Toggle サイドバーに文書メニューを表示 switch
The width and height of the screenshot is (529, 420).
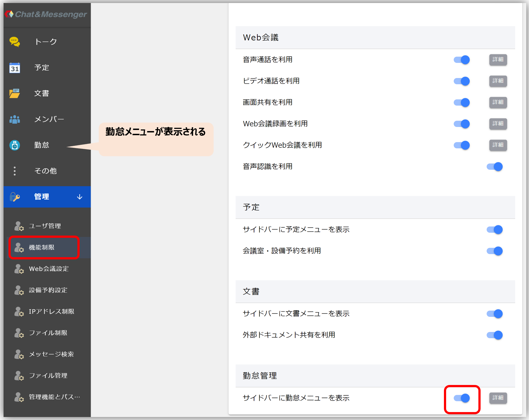coord(495,314)
